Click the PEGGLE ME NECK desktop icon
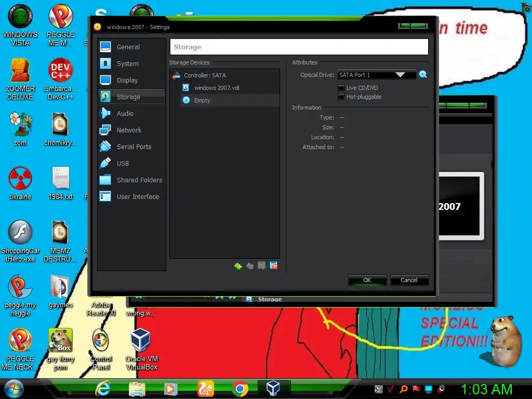Screen dimensions: 532x399 20,350
